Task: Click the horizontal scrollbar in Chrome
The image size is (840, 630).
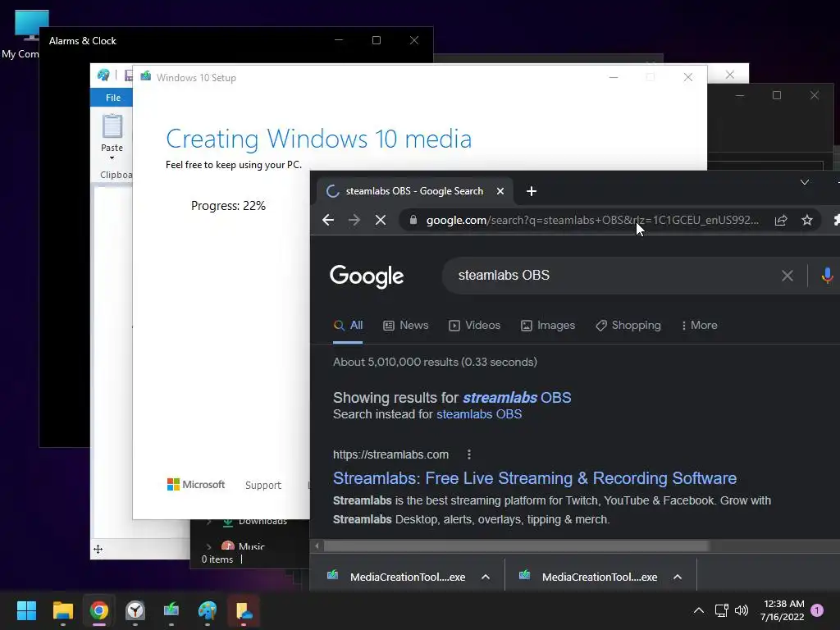Action: pyautogui.click(x=517, y=546)
